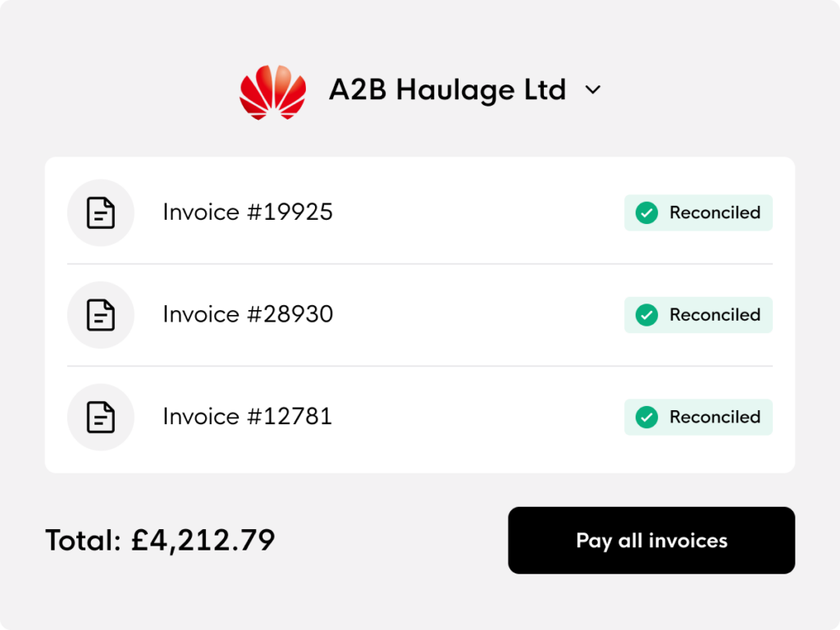The image size is (840, 630).
Task: Select the Invoice #28930 row
Action: click(420, 315)
